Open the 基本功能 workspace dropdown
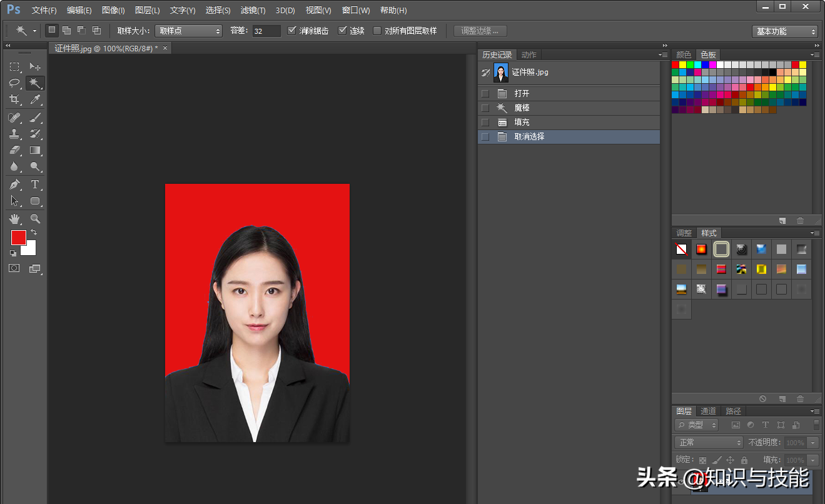825x504 pixels. coord(785,31)
